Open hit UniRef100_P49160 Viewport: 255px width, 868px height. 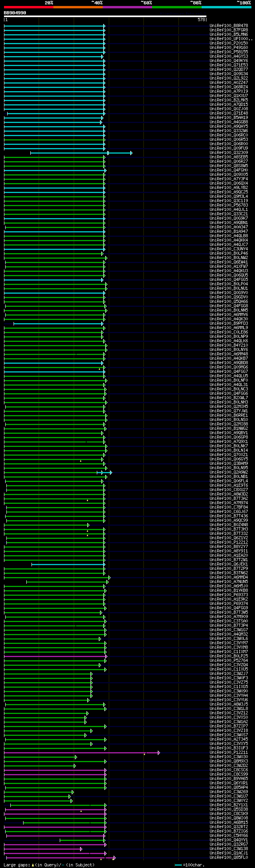(229, 47)
